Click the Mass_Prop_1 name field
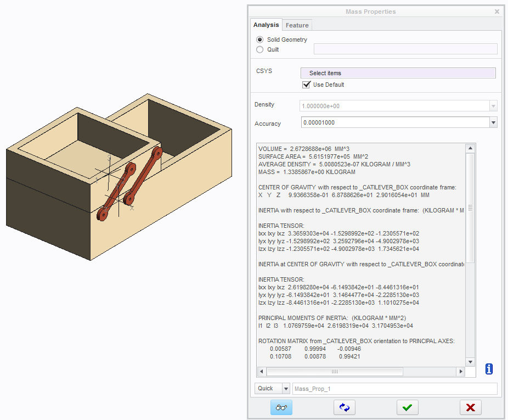This screenshot has height=420, width=508. pos(394,389)
